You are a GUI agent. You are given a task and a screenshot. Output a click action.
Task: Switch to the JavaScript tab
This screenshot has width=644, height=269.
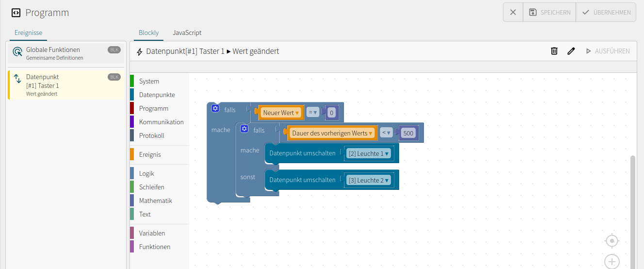[x=187, y=33]
